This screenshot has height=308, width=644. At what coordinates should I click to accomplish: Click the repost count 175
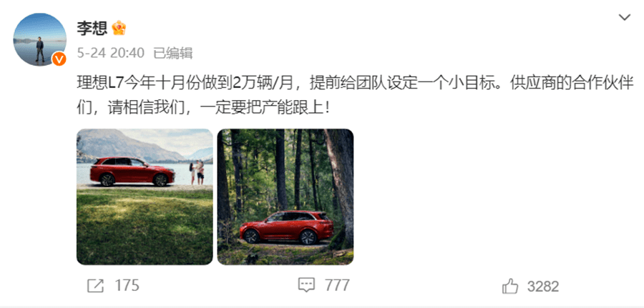pos(127,285)
